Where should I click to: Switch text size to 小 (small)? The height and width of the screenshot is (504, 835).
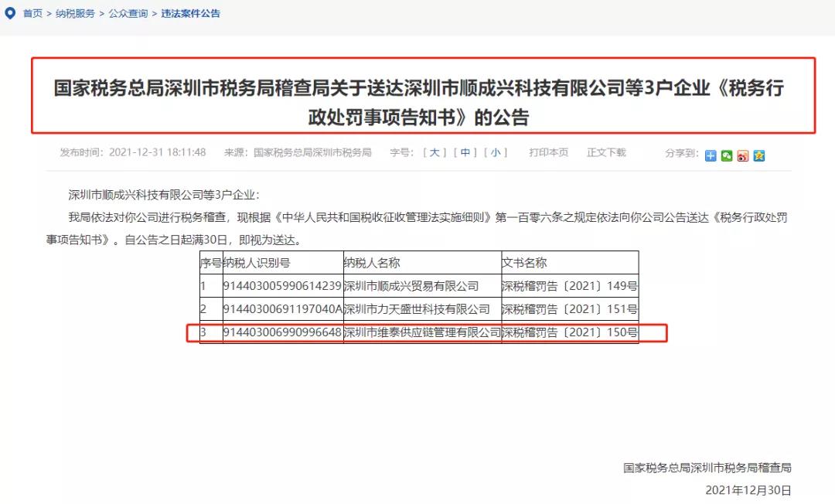(495, 152)
